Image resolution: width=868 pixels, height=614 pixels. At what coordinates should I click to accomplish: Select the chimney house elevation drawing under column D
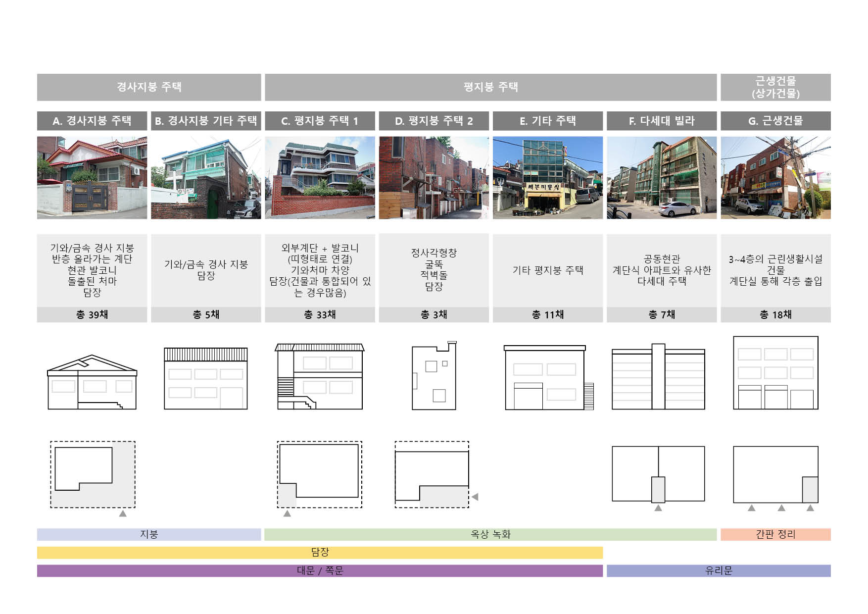434,376
